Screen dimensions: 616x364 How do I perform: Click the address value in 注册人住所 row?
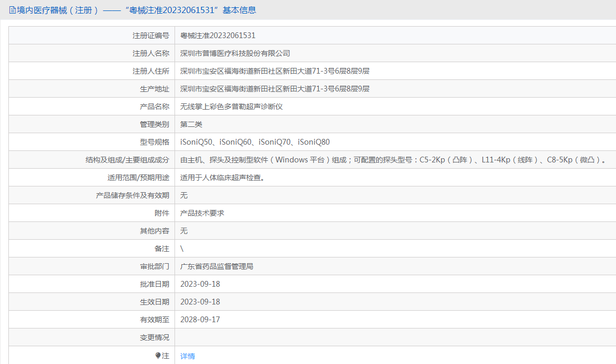pos(275,71)
